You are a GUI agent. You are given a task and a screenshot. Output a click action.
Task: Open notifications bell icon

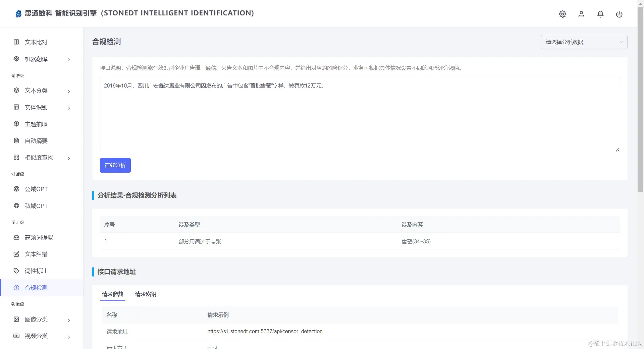[x=600, y=14]
